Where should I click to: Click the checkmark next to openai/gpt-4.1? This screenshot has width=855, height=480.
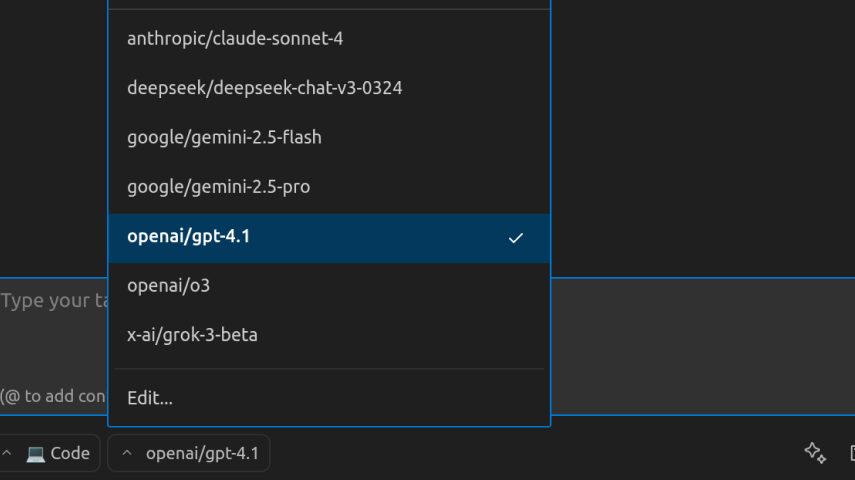(515, 238)
